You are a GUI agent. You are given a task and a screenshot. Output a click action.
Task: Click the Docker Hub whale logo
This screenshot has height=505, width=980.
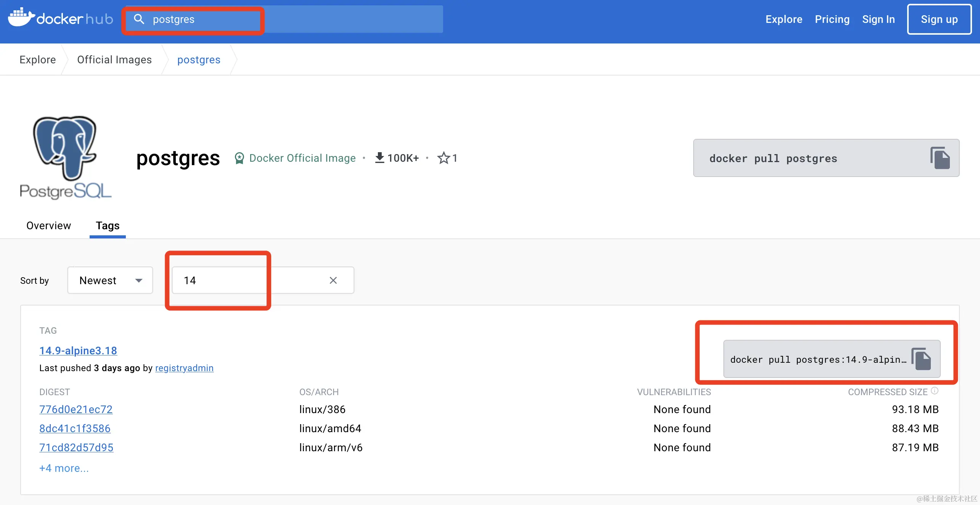(x=21, y=17)
